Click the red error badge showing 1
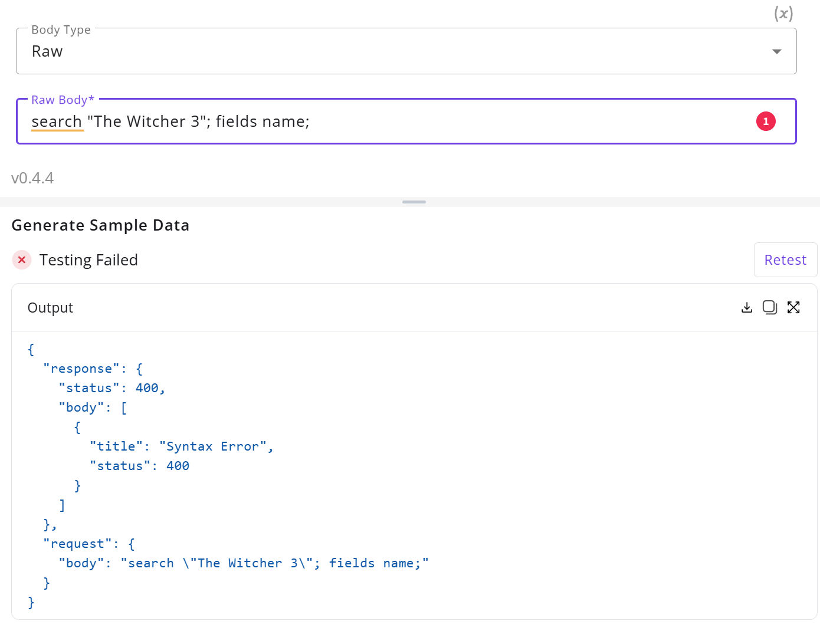The width and height of the screenshot is (820, 644). coord(766,121)
